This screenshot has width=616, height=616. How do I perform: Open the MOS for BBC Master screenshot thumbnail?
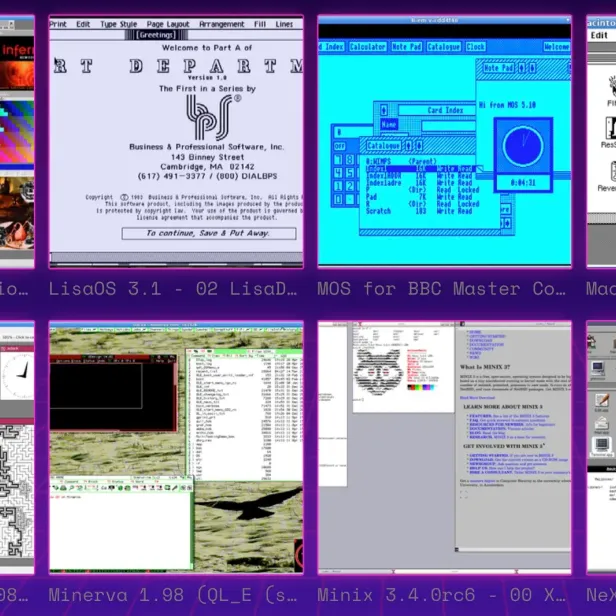click(444, 142)
